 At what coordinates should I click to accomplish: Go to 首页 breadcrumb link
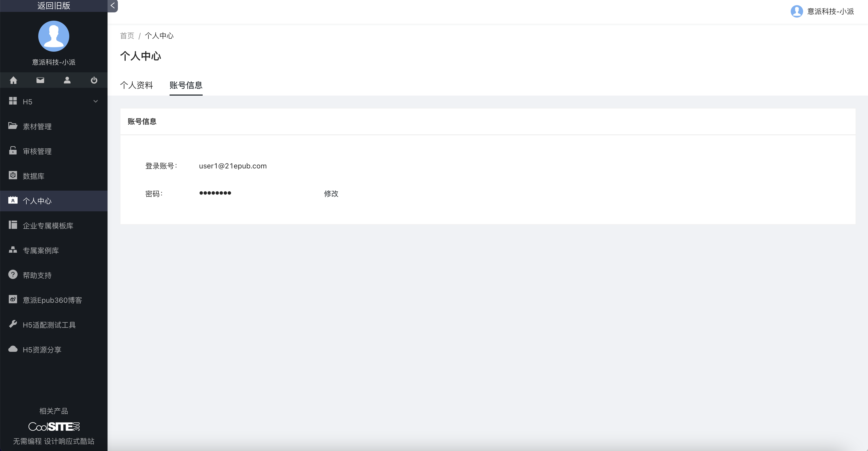click(127, 36)
